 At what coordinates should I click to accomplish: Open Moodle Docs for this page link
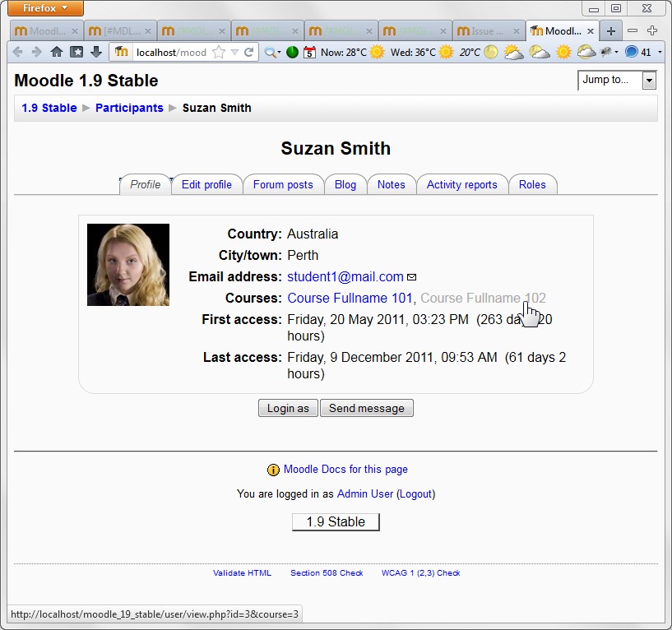345,470
